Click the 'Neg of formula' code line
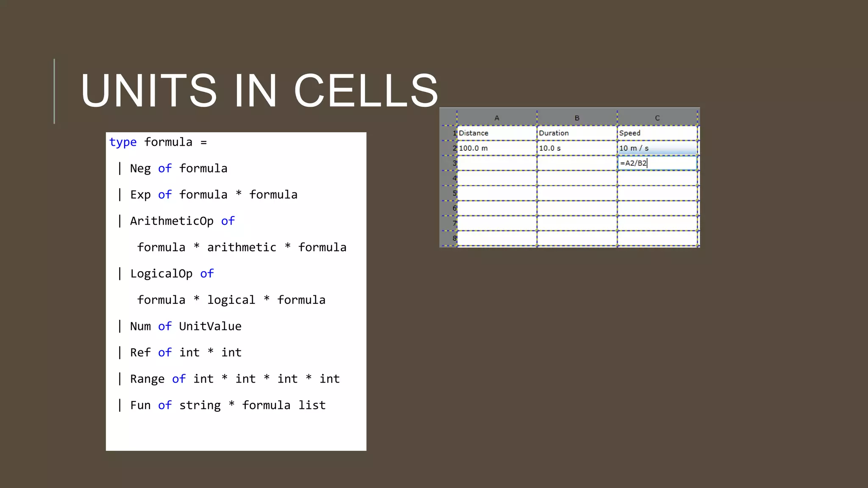This screenshot has width=868, height=488. pyautogui.click(x=172, y=168)
